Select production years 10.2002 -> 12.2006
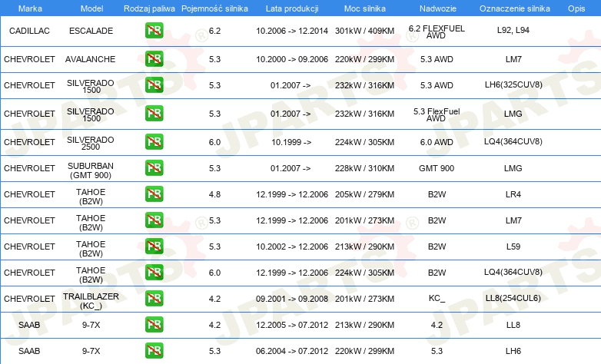Viewport: 601px width, 364px height. (292, 247)
